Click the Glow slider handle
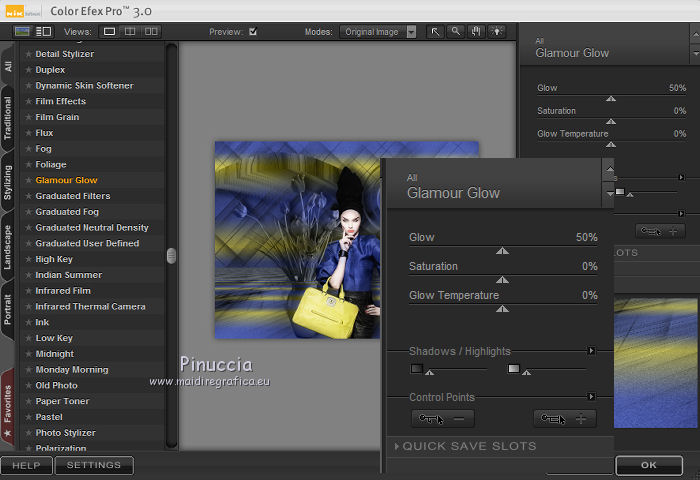 click(503, 252)
